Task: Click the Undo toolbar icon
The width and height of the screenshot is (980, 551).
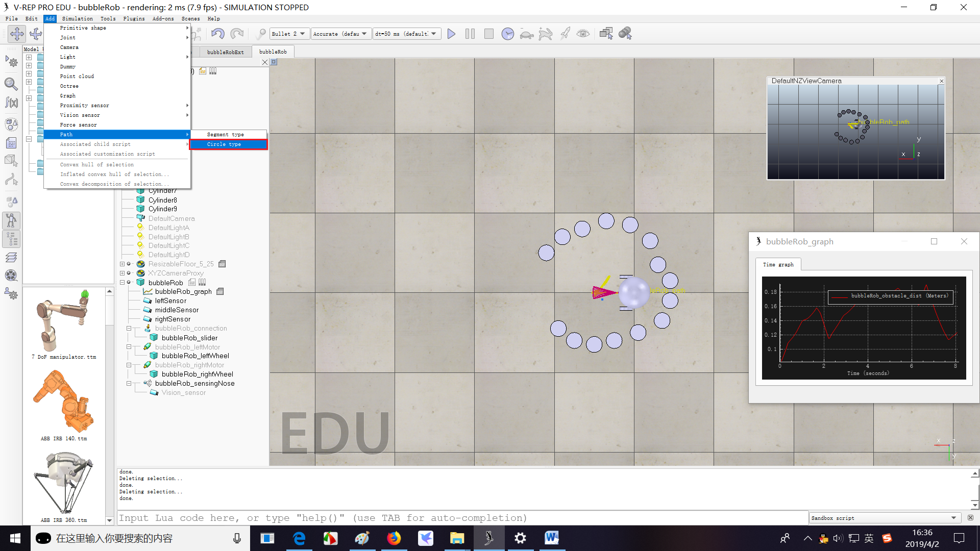Action: tap(218, 34)
